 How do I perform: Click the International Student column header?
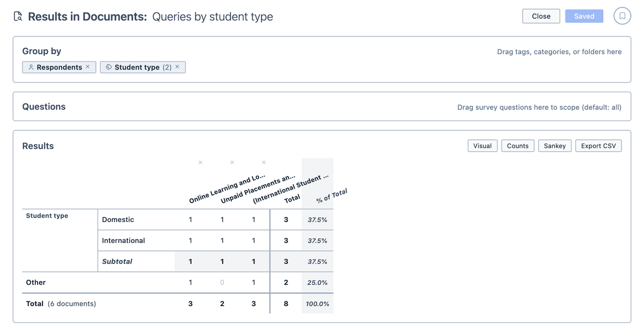[x=290, y=189]
